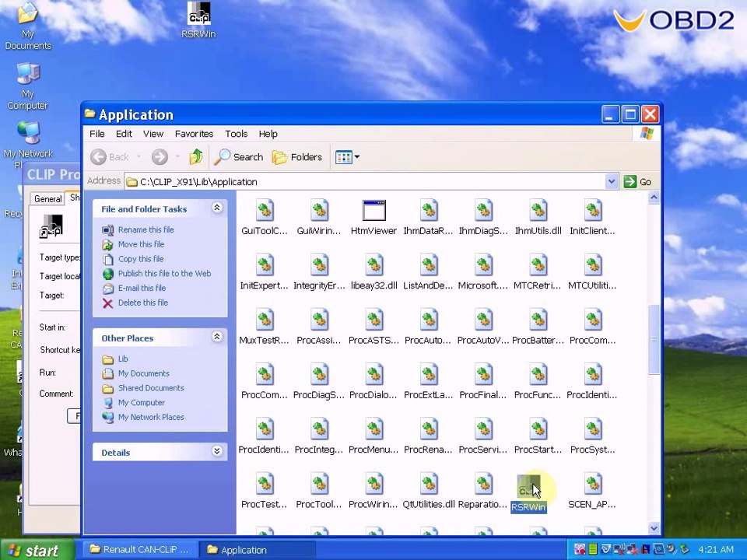Click Copy this file link
Screen dimensions: 747x560
tap(141, 259)
